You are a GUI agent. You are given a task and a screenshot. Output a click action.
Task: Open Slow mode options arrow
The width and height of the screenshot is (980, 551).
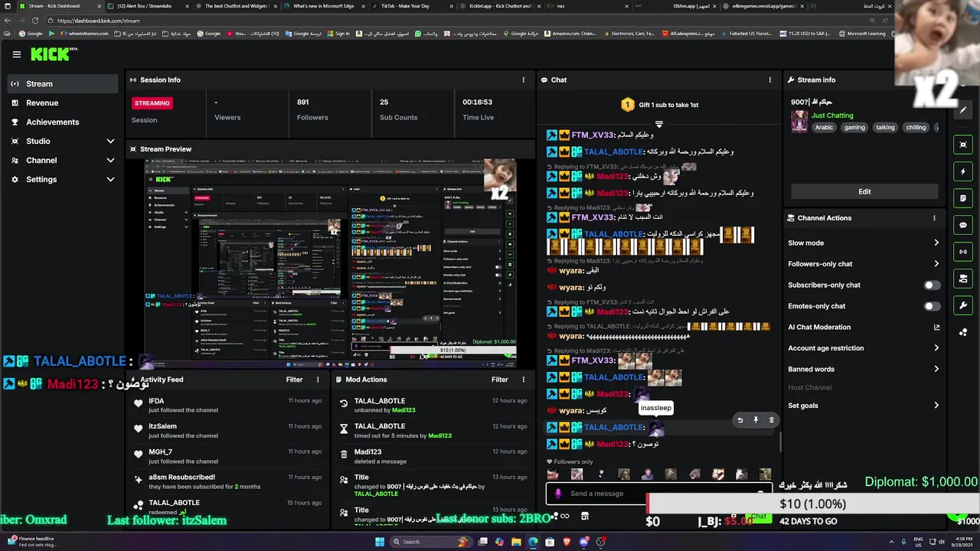(936, 243)
